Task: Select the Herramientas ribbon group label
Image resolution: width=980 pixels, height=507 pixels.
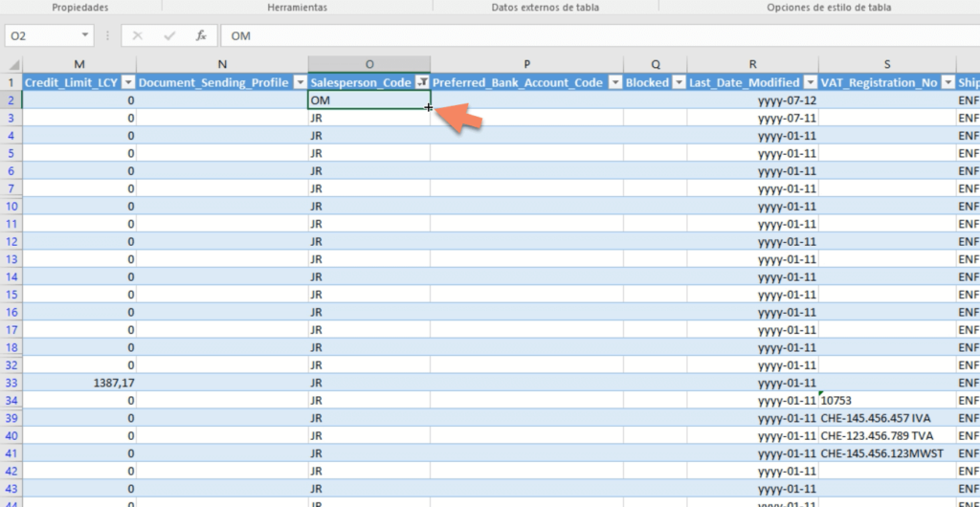Action: pyautogui.click(x=297, y=7)
